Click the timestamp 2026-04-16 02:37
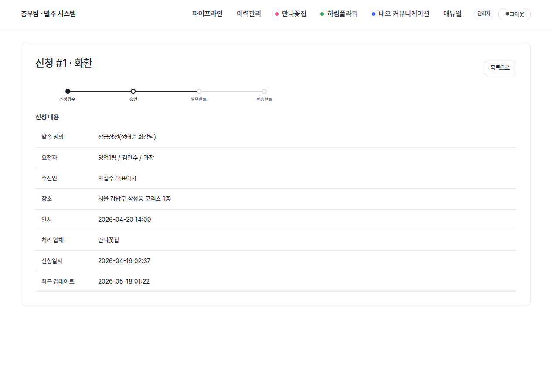The width and height of the screenshot is (558, 392). coord(124,261)
